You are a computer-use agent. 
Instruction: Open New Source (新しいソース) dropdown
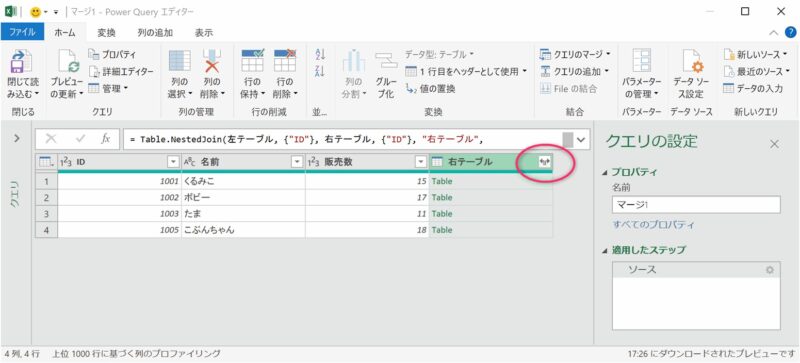click(x=756, y=54)
